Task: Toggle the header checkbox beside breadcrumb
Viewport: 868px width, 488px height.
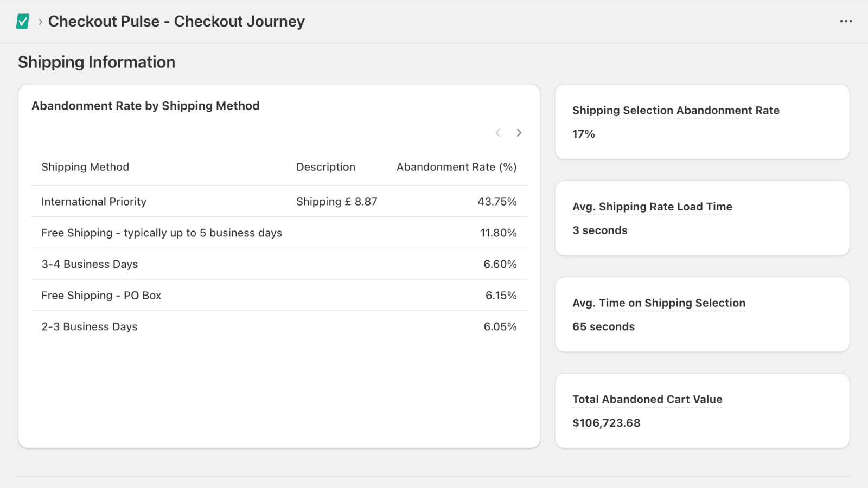Action: click(22, 22)
